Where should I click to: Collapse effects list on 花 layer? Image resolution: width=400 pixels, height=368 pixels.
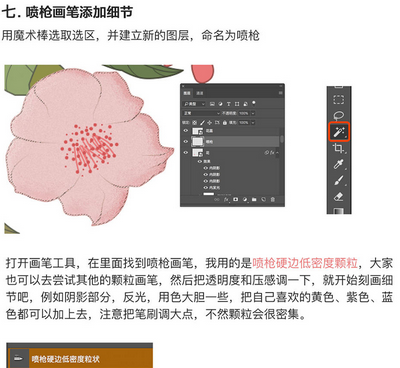point(277,153)
